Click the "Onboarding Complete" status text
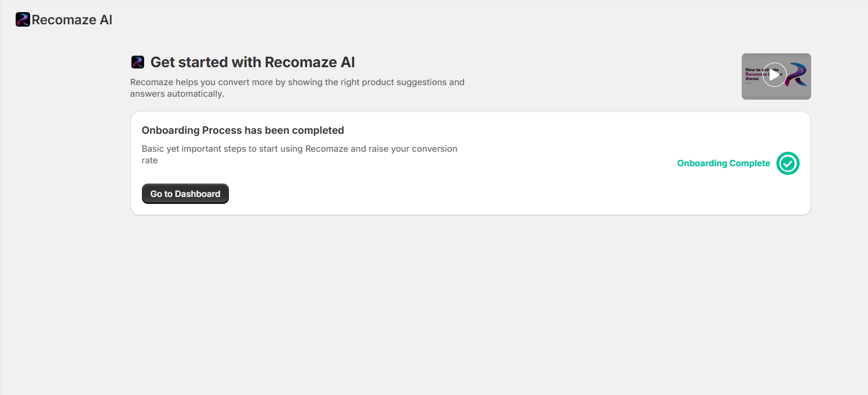This screenshot has height=395, width=868. coord(724,163)
